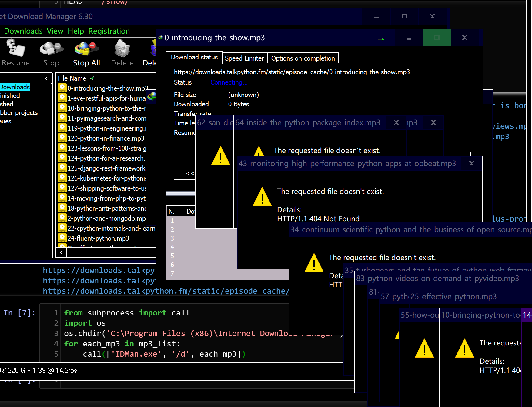Select the Downloads category in tree
This screenshot has height=407, width=532.
coord(15,87)
